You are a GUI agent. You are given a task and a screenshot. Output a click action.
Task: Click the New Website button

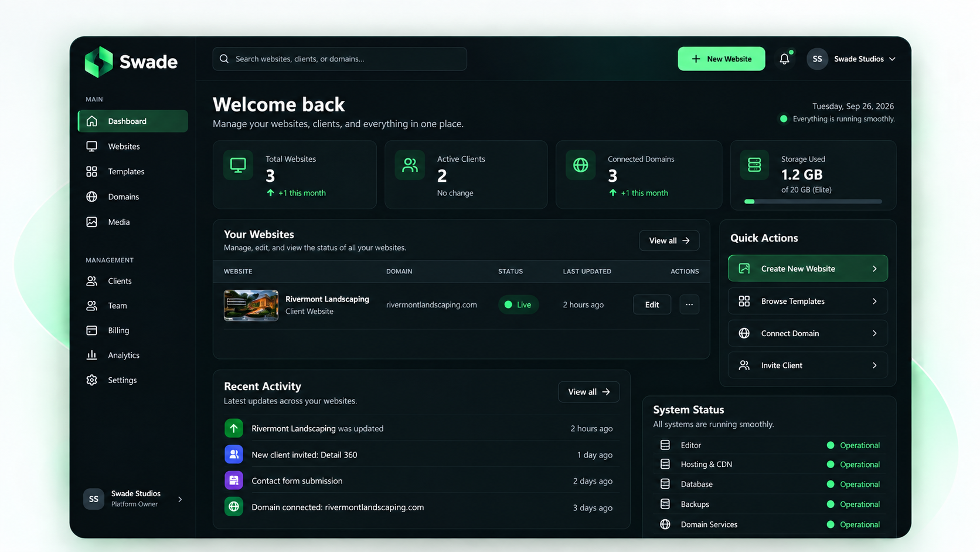click(722, 59)
